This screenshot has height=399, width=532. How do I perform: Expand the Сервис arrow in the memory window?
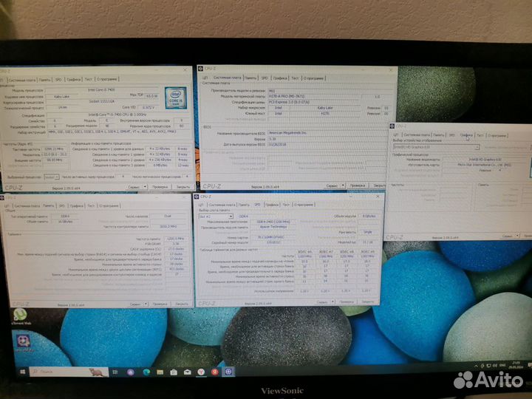point(146,304)
